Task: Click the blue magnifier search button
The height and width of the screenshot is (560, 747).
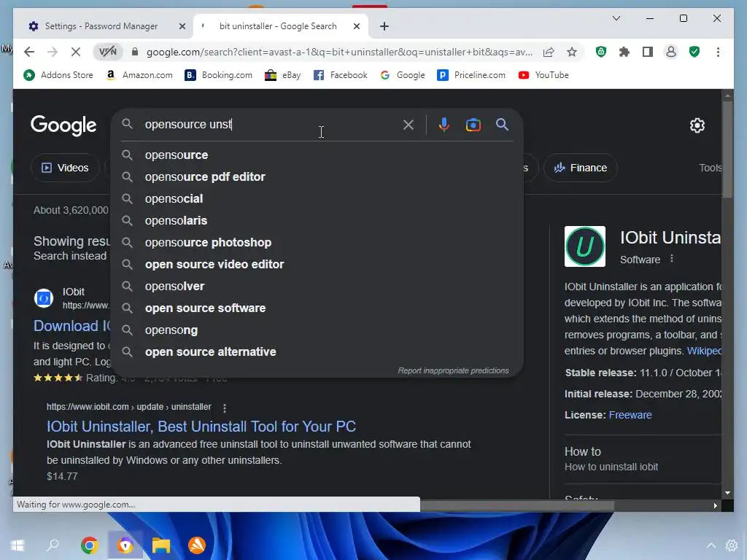Action: pos(502,125)
